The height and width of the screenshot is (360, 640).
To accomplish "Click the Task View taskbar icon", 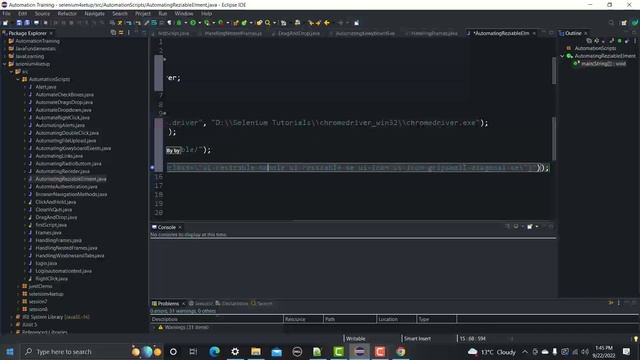I will (x=193, y=351).
